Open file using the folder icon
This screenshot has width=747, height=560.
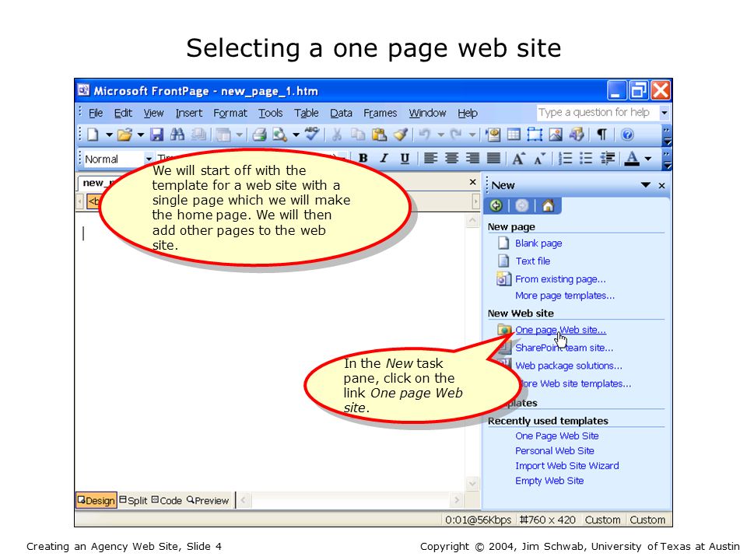[x=124, y=135]
